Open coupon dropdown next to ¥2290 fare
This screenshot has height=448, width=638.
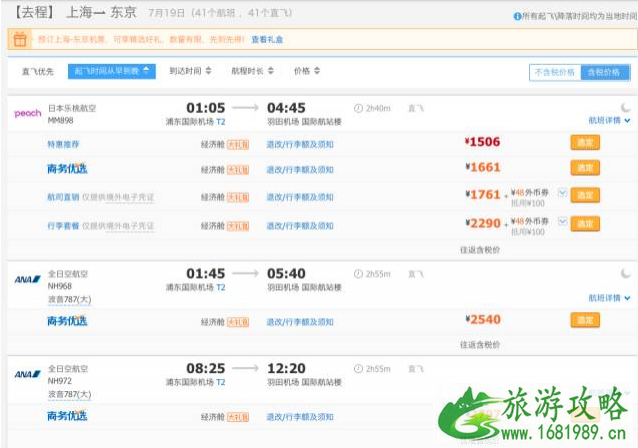pos(562,221)
